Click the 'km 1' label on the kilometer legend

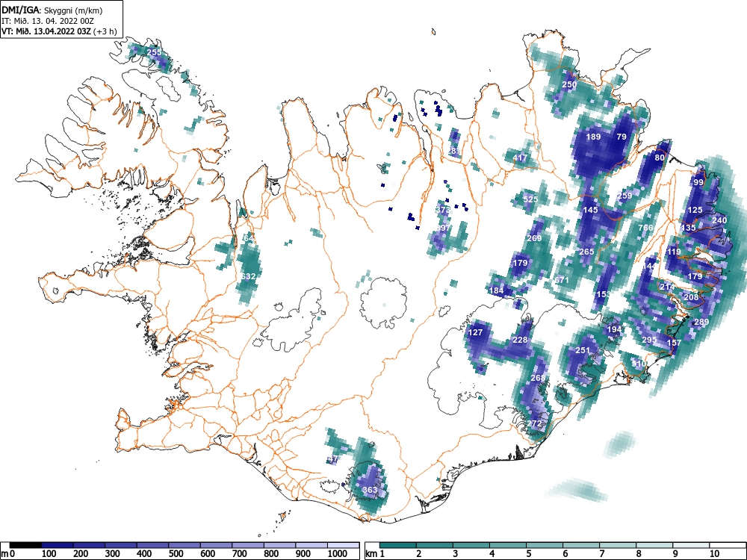[x=375, y=553]
